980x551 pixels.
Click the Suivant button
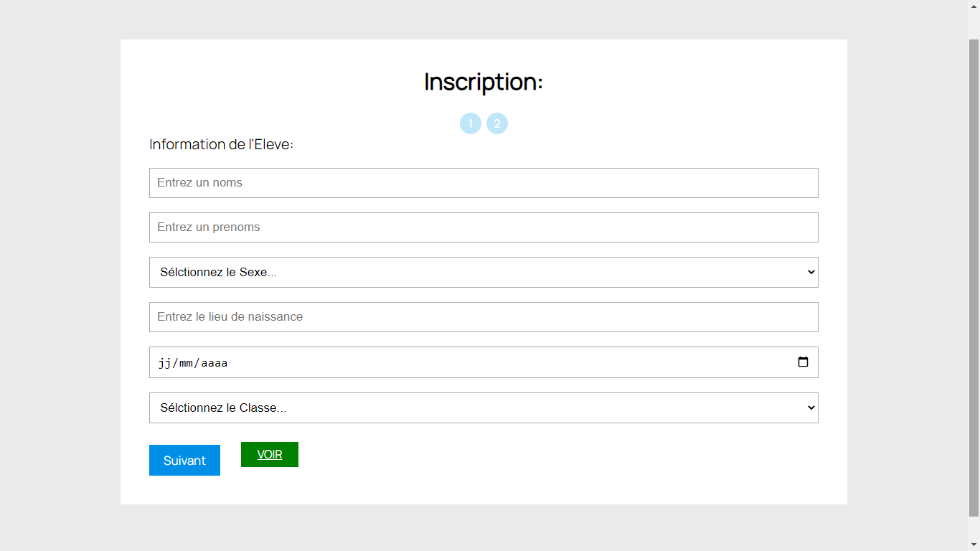pos(184,460)
